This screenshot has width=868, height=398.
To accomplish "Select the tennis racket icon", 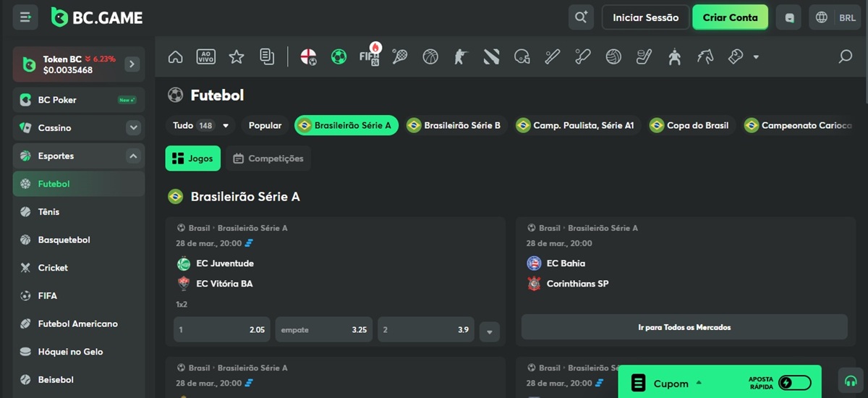I will 400,56.
